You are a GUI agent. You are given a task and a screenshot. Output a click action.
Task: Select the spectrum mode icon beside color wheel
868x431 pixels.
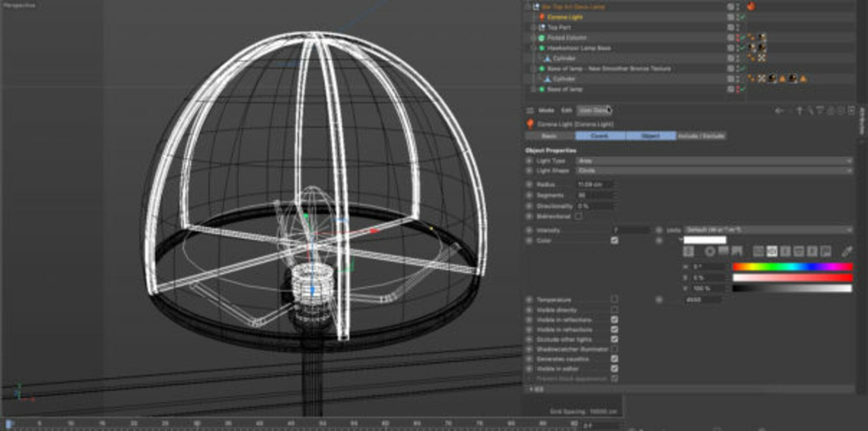(x=723, y=252)
